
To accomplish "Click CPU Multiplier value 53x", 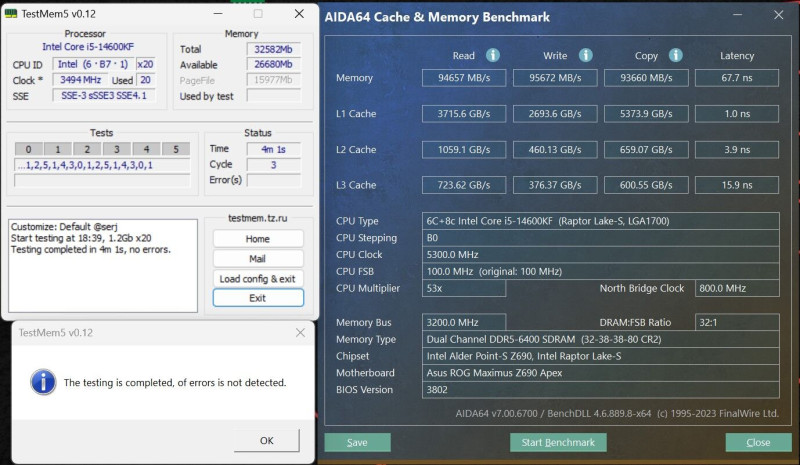I will (464, 288).
